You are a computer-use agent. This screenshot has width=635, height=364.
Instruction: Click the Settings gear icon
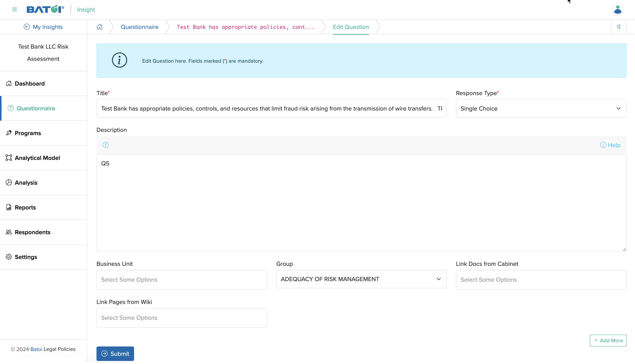(x=9, y=257)
